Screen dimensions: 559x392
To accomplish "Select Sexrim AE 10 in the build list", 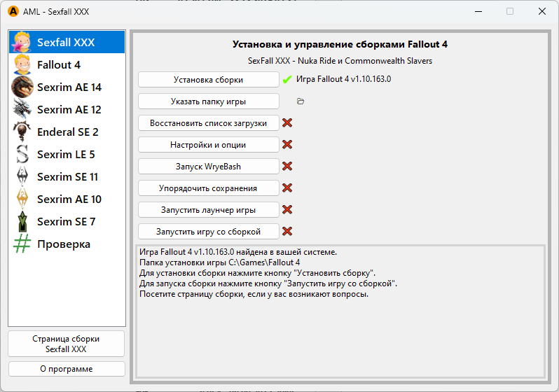I will [x=69, y=199].
